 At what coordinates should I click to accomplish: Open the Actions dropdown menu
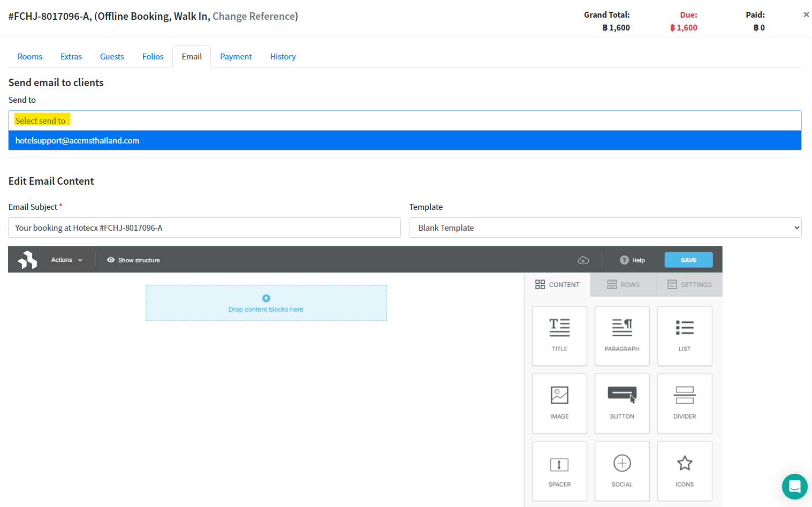[67, 260]
